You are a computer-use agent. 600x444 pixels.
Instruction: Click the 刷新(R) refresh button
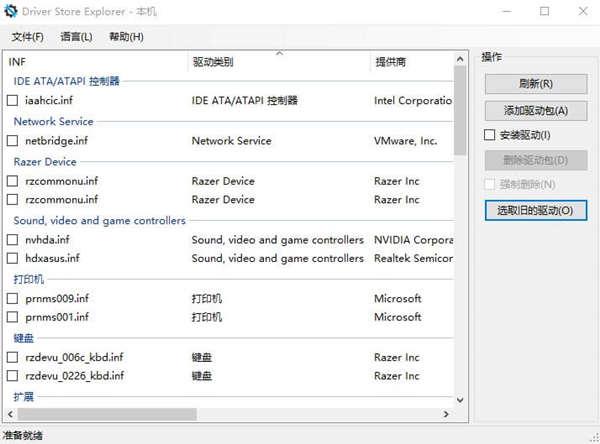pos(535,83)
